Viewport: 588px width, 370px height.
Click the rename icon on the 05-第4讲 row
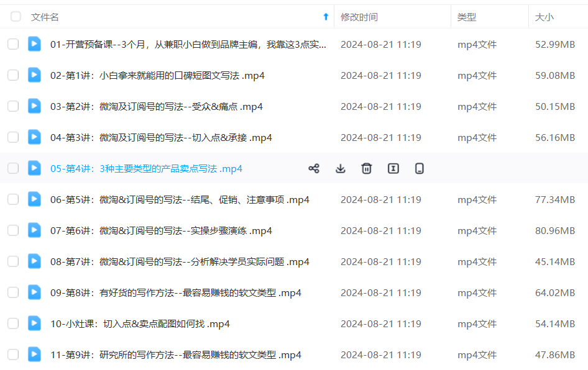pos(393,168)
